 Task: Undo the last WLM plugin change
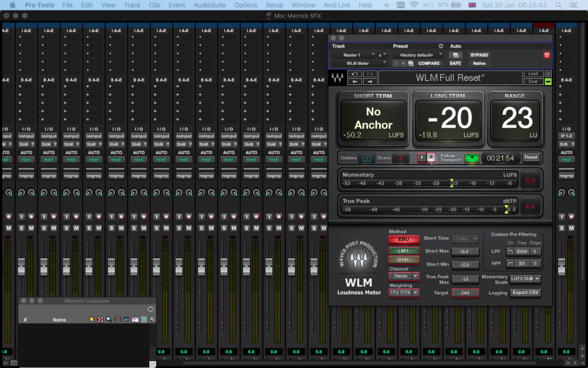pyautogui.click(x=354, y=74)
